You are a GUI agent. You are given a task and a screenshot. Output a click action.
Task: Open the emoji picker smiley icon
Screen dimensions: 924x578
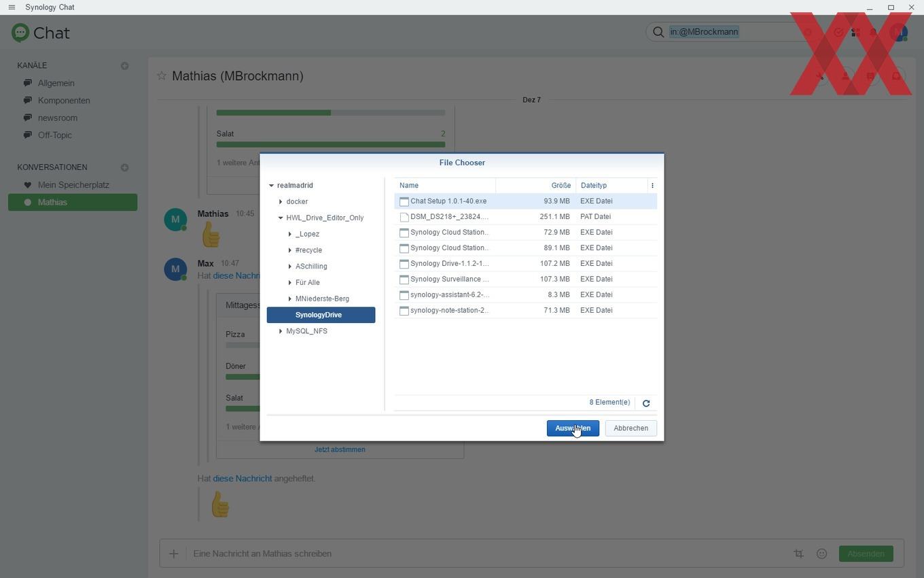point(821,554)
